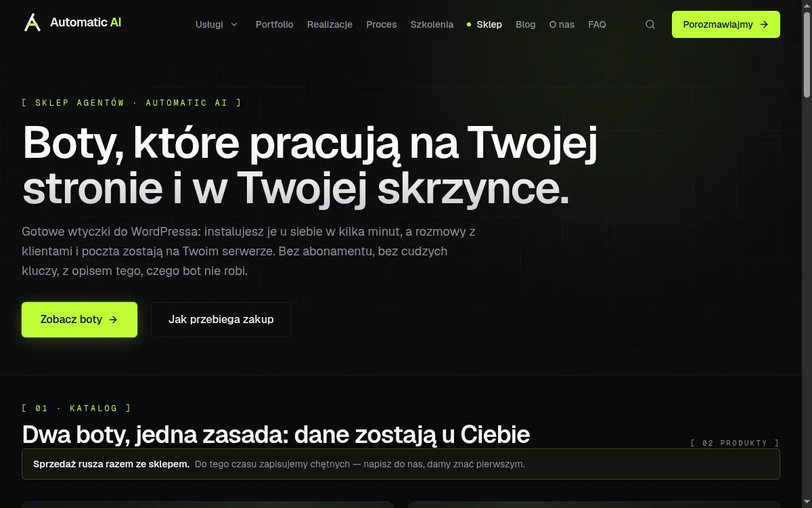Click the Automatic AI brand name
812x508 pixels.
pos(86,22)
